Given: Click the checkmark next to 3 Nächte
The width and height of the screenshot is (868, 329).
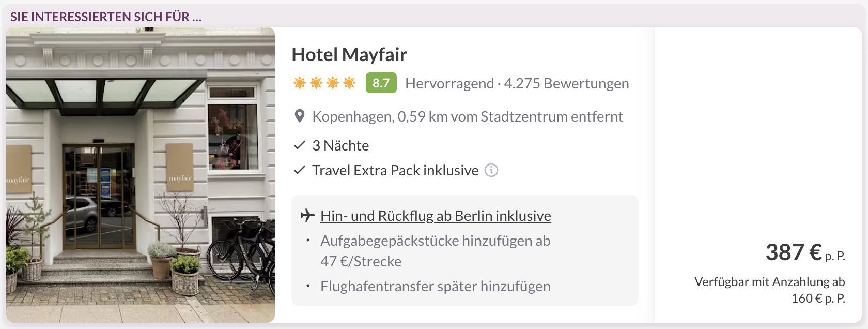Looking at the screenshot, I should click(300, 145).
